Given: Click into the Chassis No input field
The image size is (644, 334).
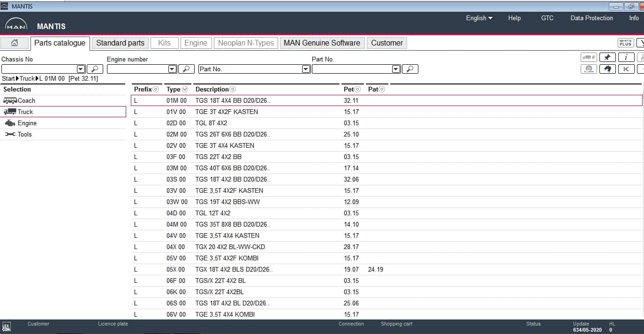Looking at the screenshot, I should [x=39, y=69].
